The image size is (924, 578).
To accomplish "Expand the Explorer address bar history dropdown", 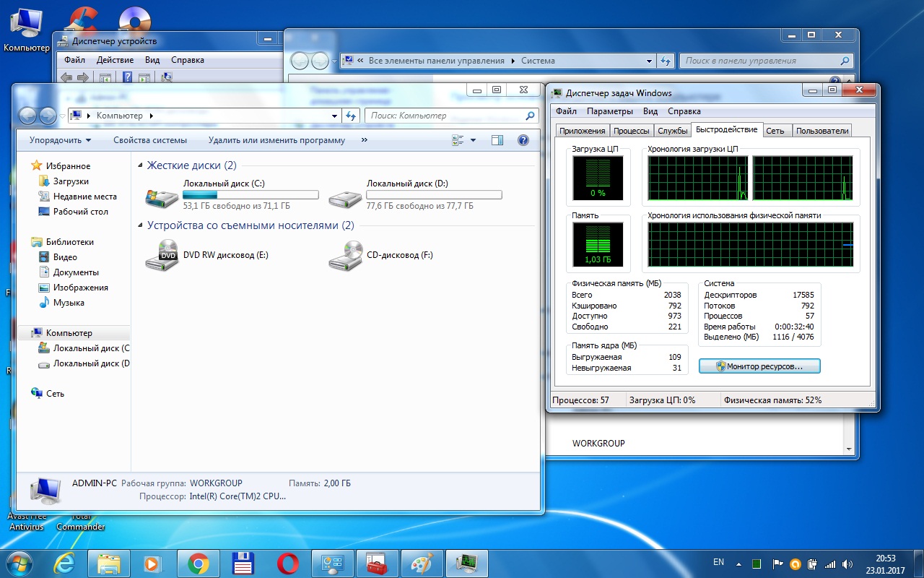I will tap(335, 116).
